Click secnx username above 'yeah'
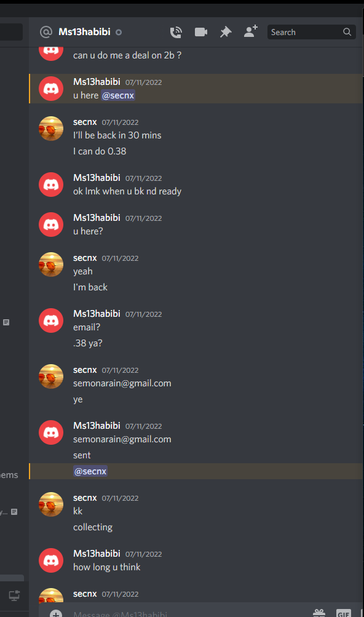This screenshot has height=617, width=364. (85, 258)
